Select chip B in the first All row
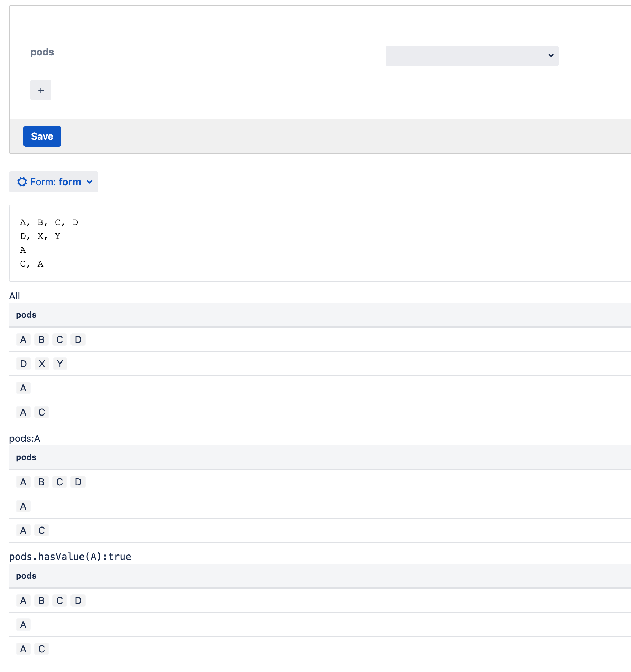 (x=41, y=339)
